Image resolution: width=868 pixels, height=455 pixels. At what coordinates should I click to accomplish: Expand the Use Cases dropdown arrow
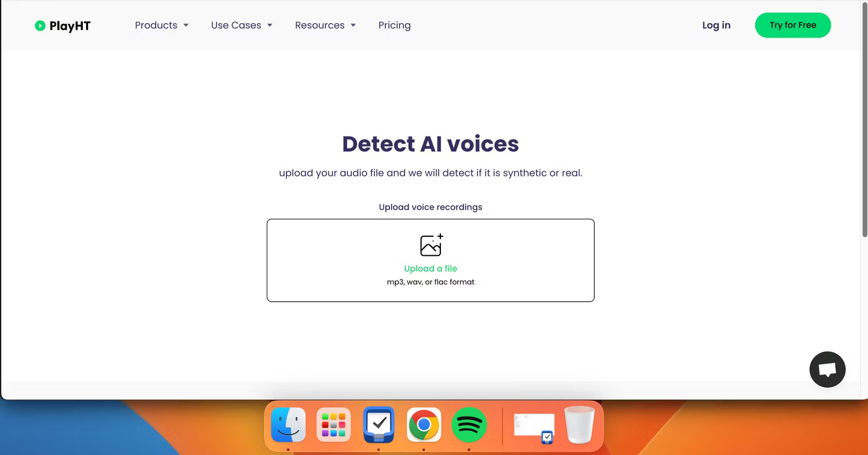coord(270,25)
